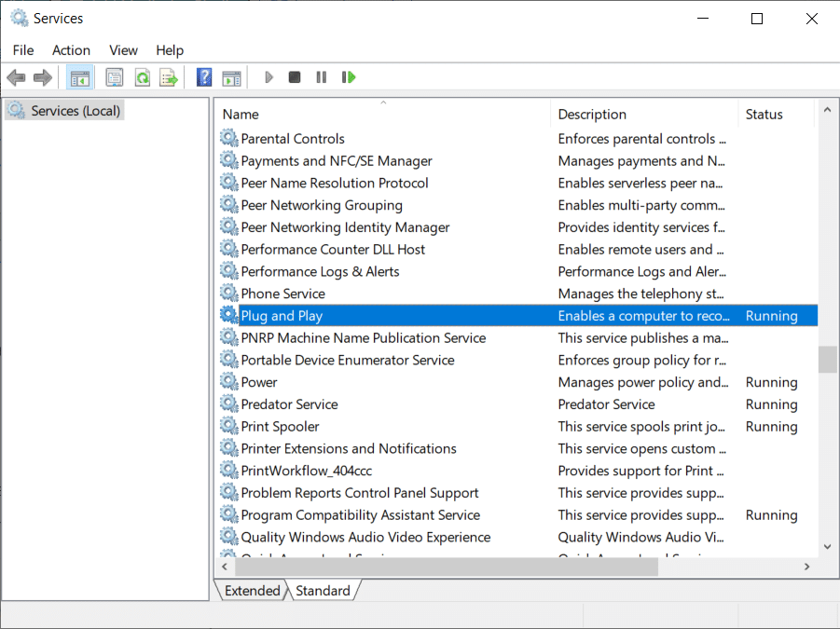Toggle the console tree visibility
840x629 pixels.
pos(80,76)
